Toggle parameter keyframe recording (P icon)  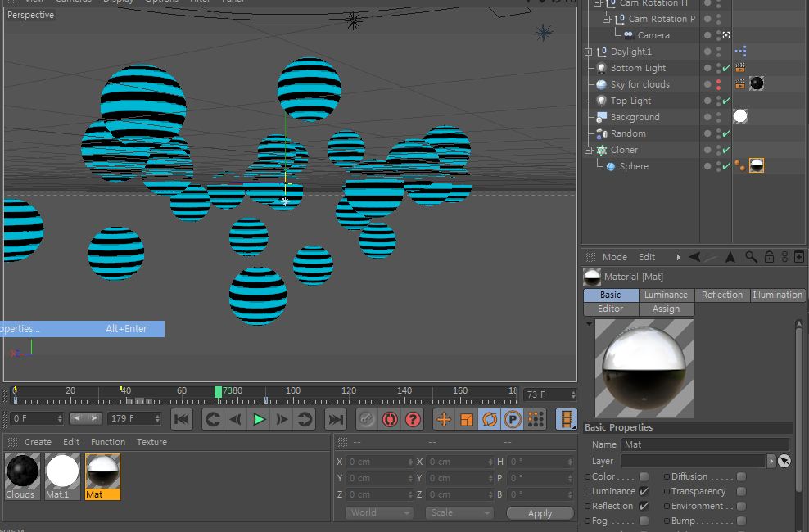(513, 419)
